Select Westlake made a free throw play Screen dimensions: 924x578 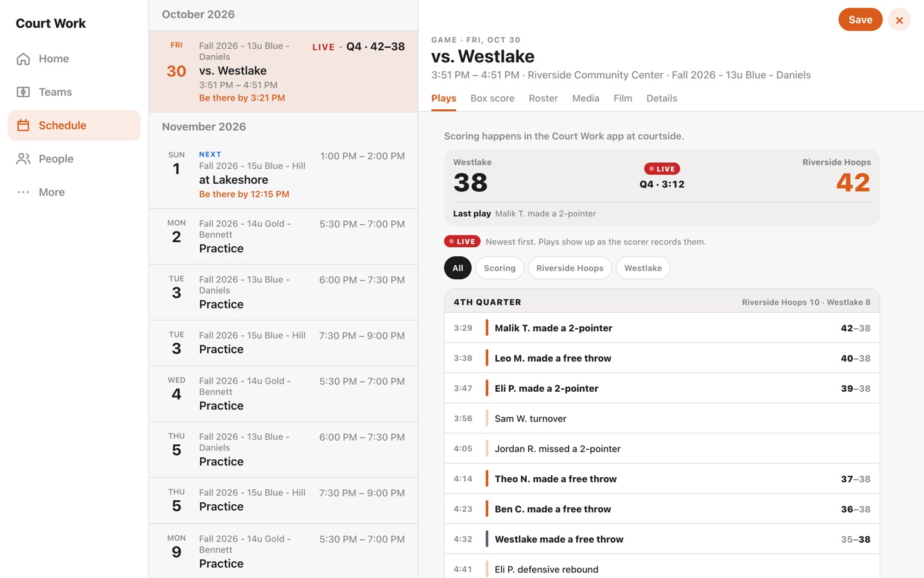tap(662, 539)
